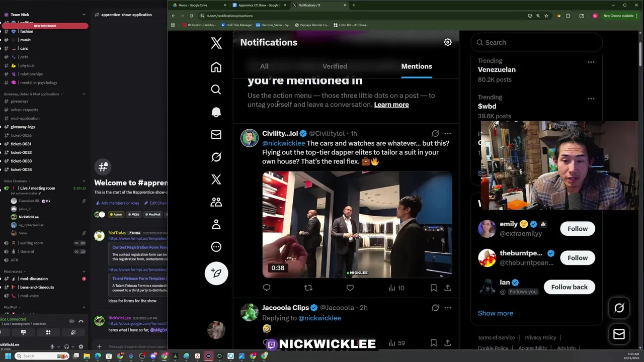Screen dimensions: 644x362
Task: Select the Mentions tab
Action: click(x=417, y=66)
